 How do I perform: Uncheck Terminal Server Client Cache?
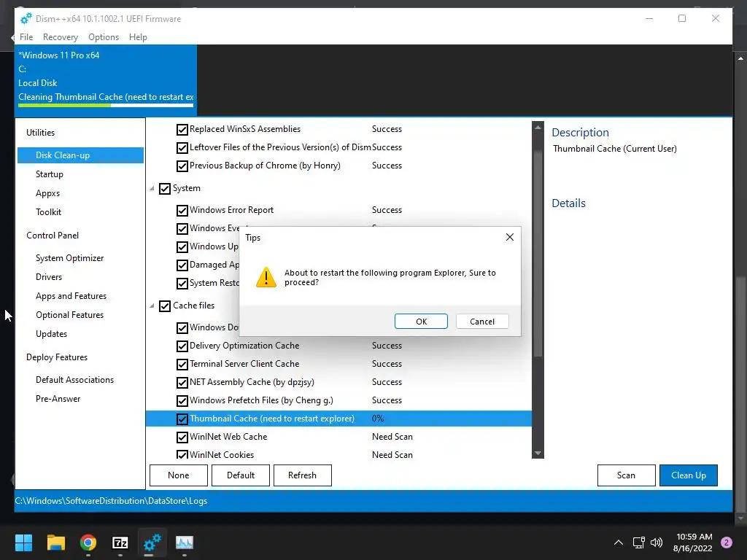[182, 365]
